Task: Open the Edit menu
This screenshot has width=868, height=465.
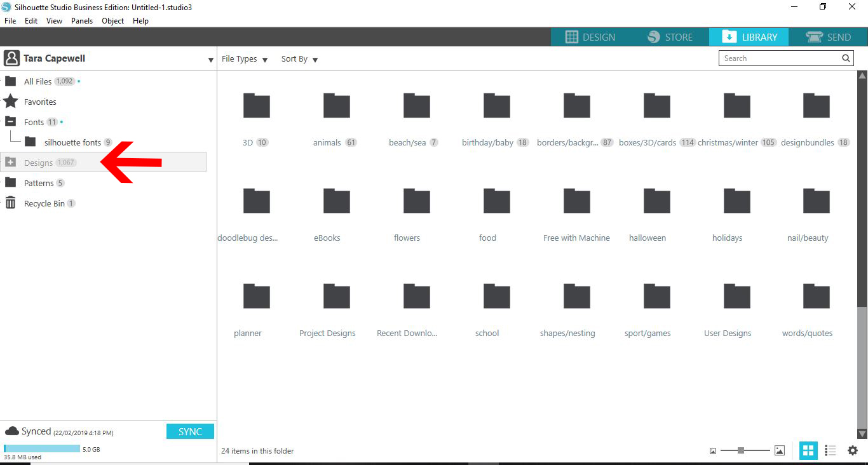Action: tap(31, 21)
